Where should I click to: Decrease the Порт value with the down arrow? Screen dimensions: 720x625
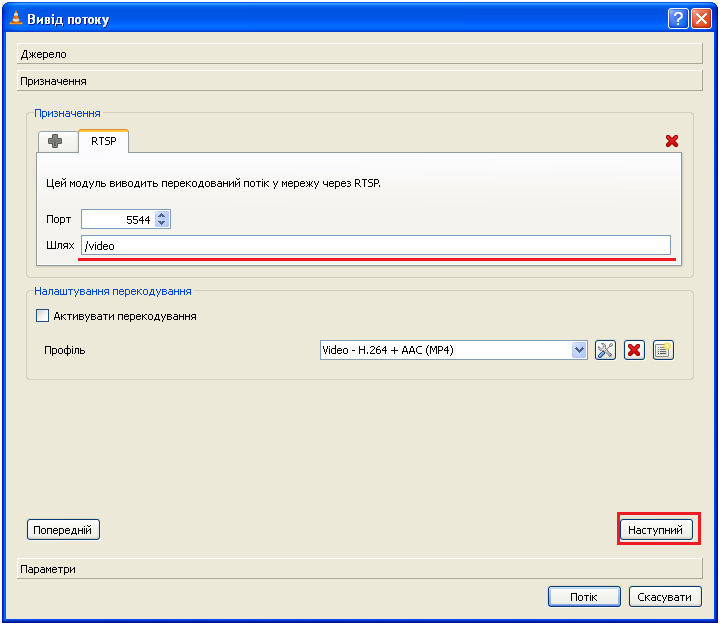[x=161, y=223]
